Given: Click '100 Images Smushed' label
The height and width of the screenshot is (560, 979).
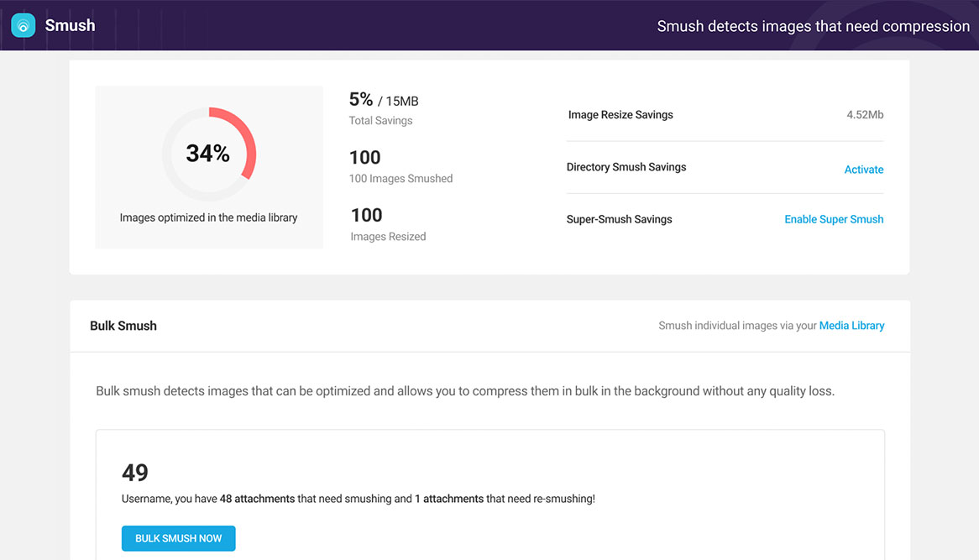Looking at the screenshot, I should [400, 179].
